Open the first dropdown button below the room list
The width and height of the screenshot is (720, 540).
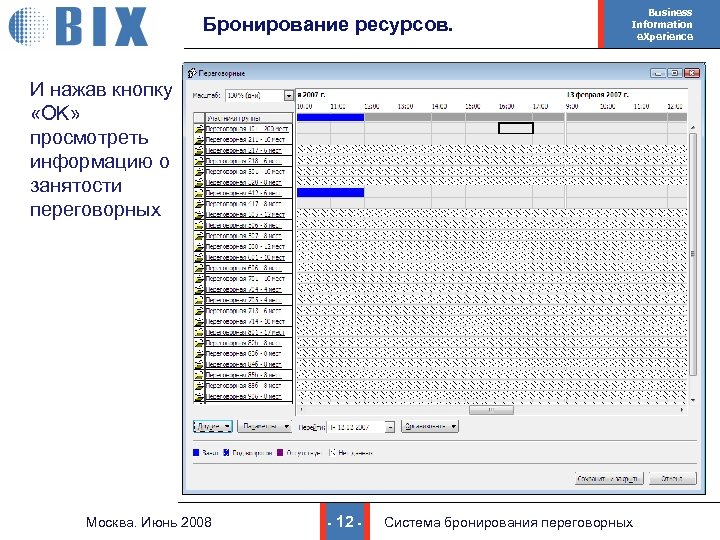213,427
